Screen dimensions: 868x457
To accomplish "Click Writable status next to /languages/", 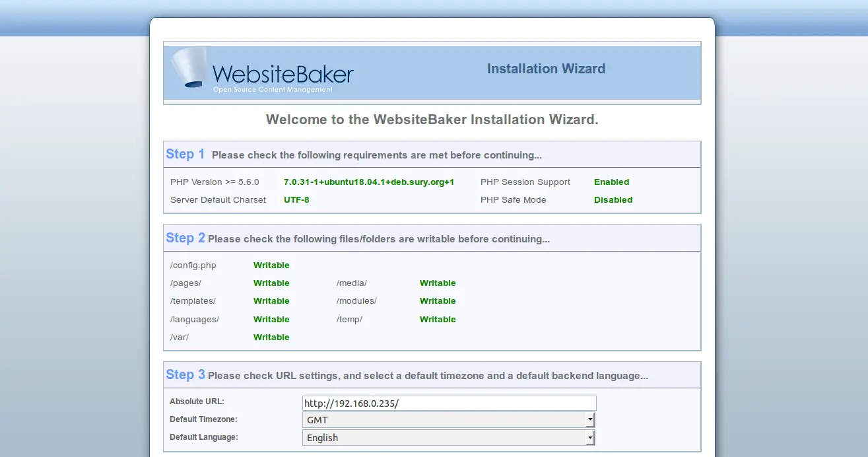I will (x=271, y=320).
